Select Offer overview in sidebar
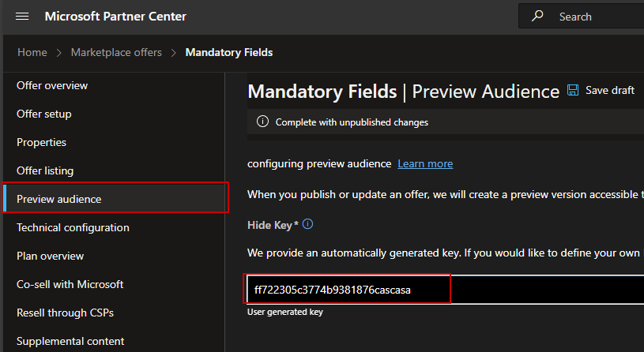This screenshot has width=644, height=352. point(52,85)
